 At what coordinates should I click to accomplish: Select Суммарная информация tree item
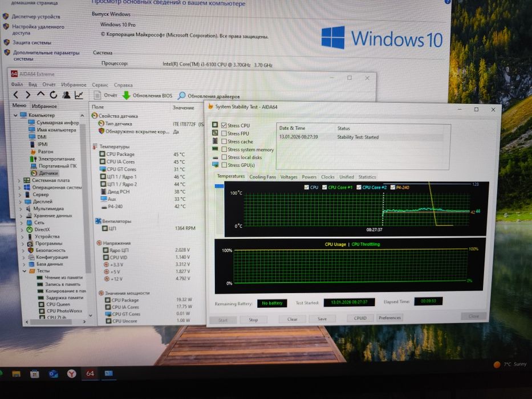coord(54,123)
